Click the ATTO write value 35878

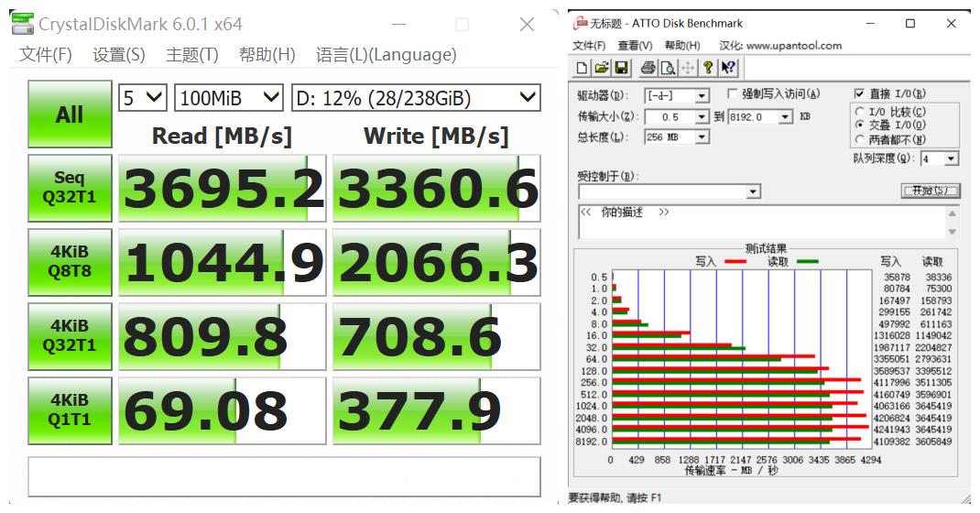[897, 277]
